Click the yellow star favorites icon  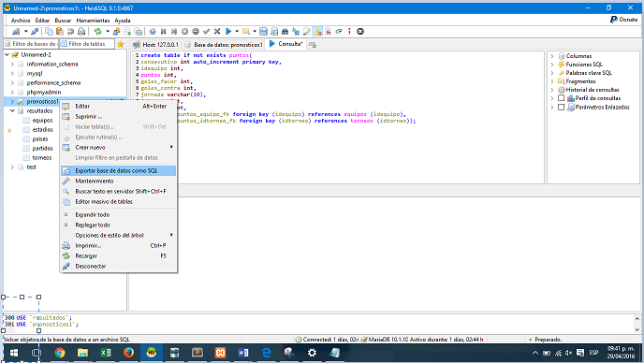pos(121,44)
